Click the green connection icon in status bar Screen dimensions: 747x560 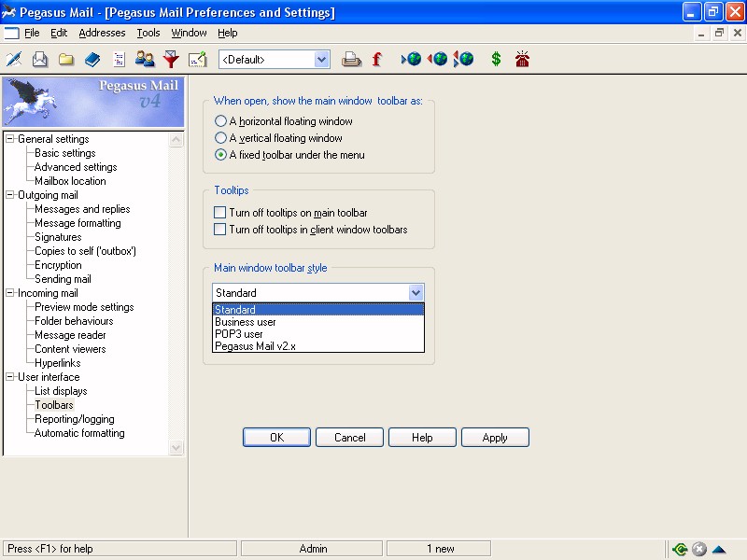[x=680, y=549]
